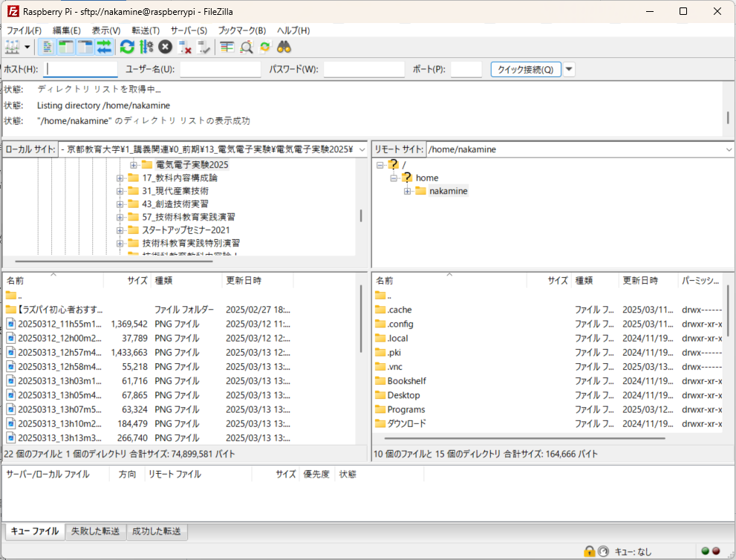Image resolution: width=736 pixels, height=560 pixels.
Task: Click the ホスト(H) input field
Action: [81, 69]
